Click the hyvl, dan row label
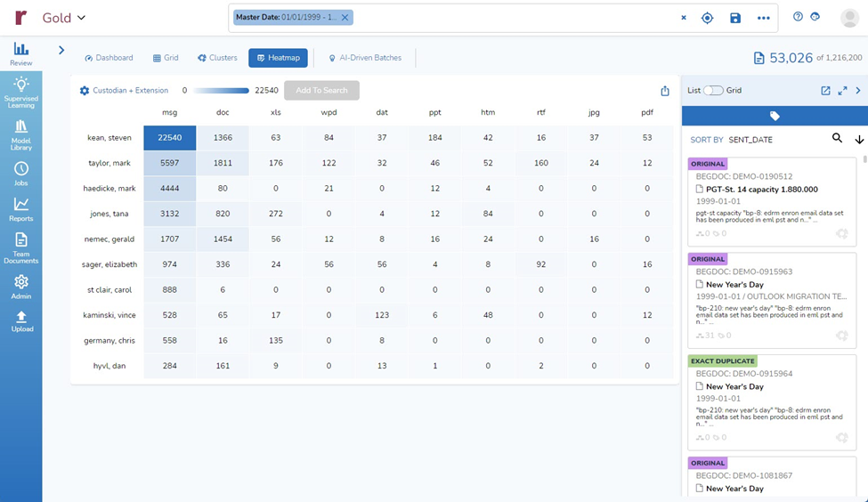Image resolution: width=868 pixels, height=502 pixels. click(109, 366)
